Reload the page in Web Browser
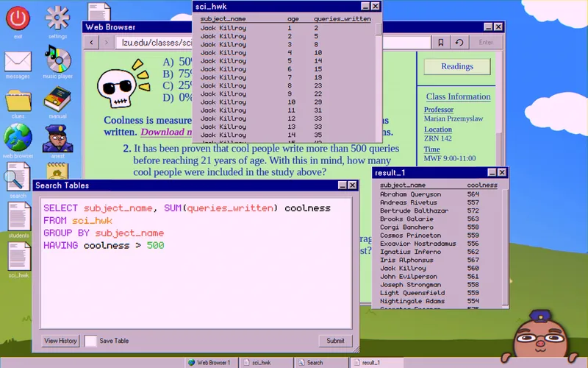The image size is (588, 368). click(x=459, y=43)
